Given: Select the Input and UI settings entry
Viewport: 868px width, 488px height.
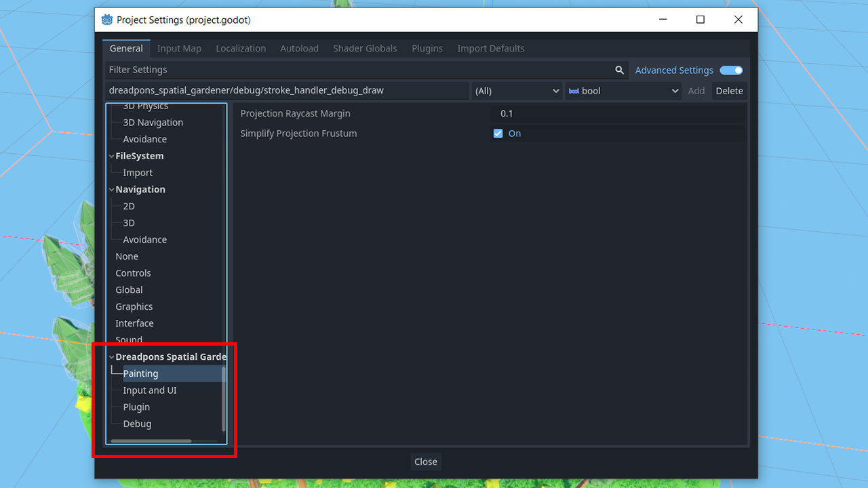Looking at the screenshot, I should point(150,390).
